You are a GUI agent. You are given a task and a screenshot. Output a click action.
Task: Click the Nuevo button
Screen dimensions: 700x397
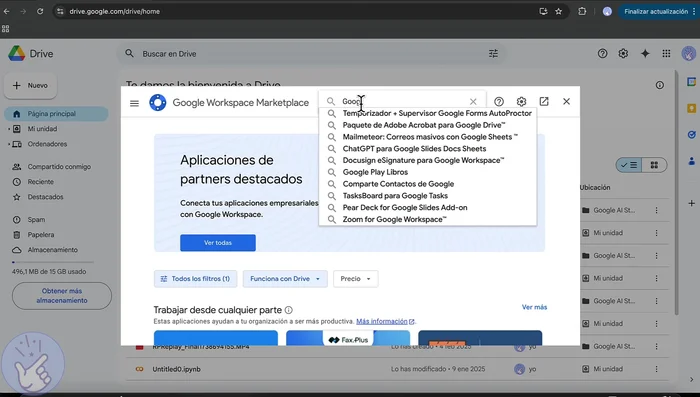(x=31, y=85)
